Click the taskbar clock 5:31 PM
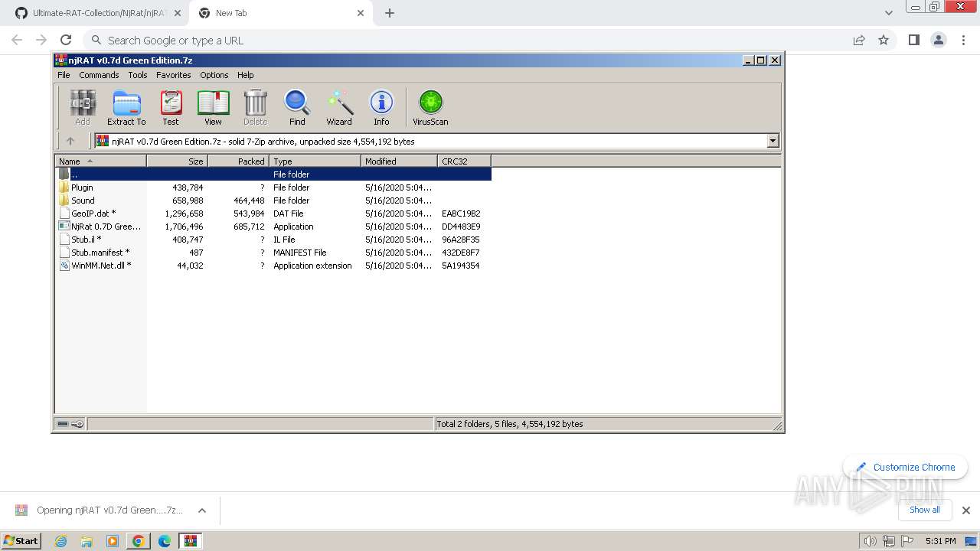Viewport: 980px width, 551px height. tap(940, 541)
